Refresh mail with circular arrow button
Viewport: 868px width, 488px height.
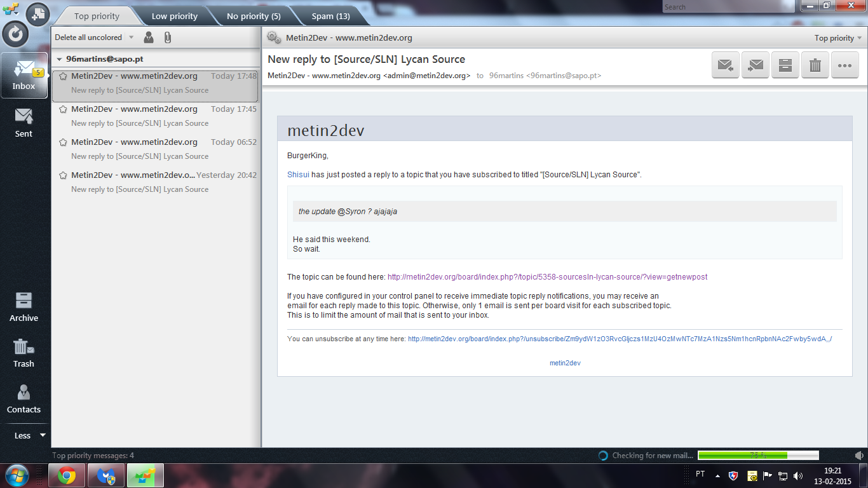click(15, 34)
